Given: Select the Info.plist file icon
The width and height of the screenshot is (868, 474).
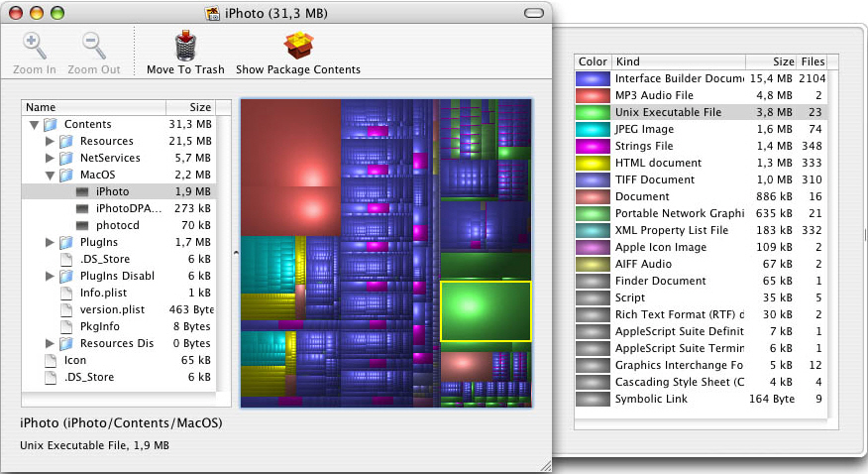Looking at the screenshot, I should click(x=67, y=293).
